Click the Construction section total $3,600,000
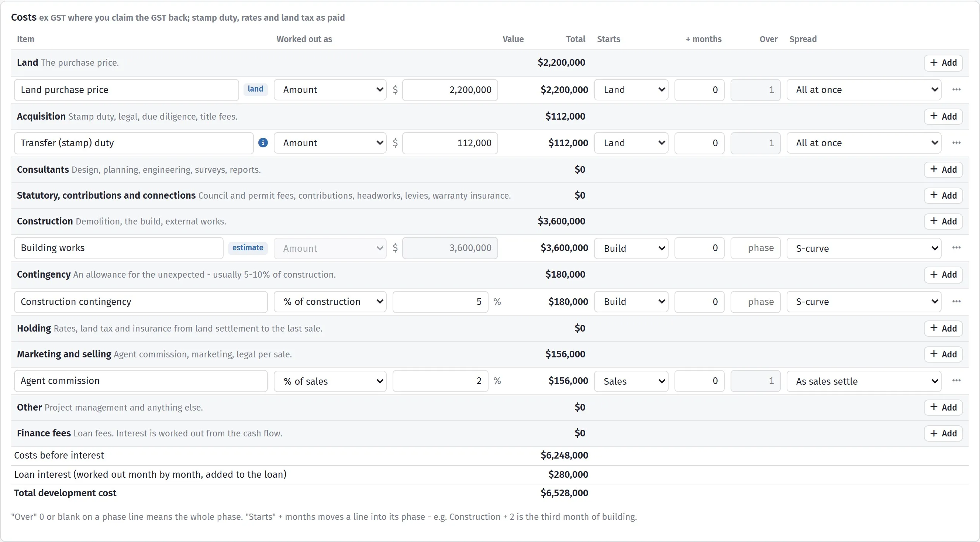 point(561,221)
